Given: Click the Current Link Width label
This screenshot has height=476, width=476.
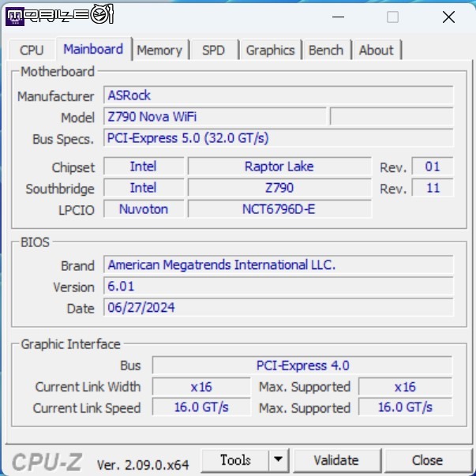Looking at the screenshot, I should point(88,387).
